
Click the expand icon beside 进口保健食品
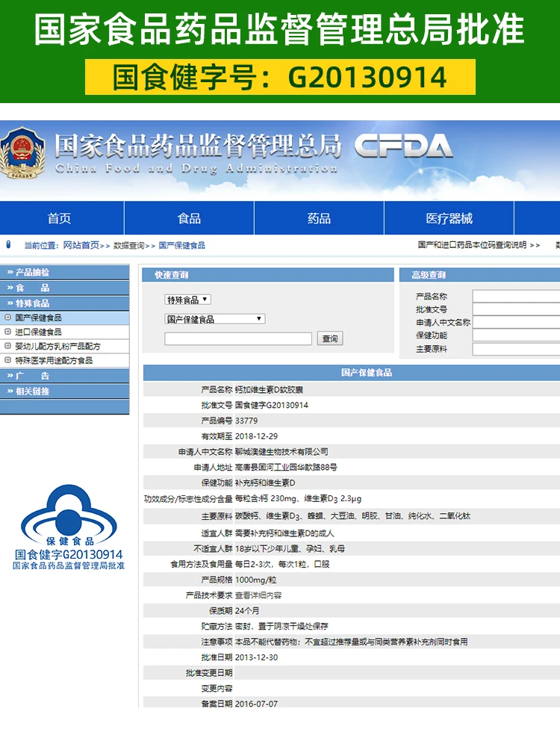7,332
